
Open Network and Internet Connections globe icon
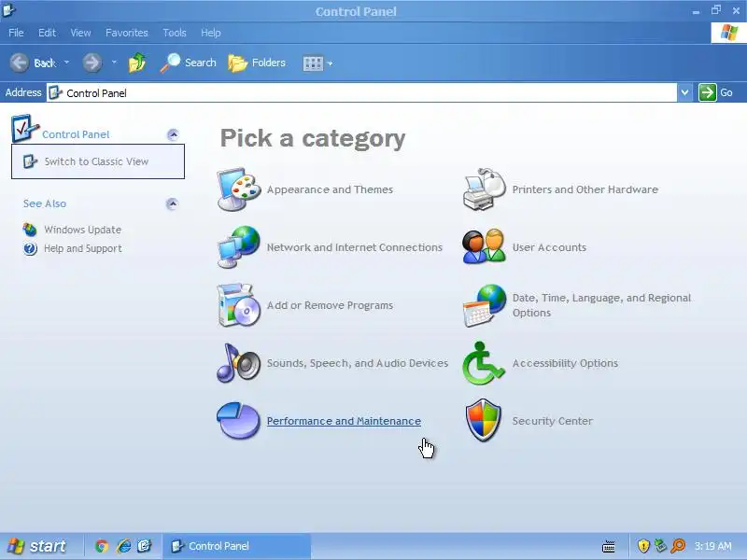click(x=239, y=247)
